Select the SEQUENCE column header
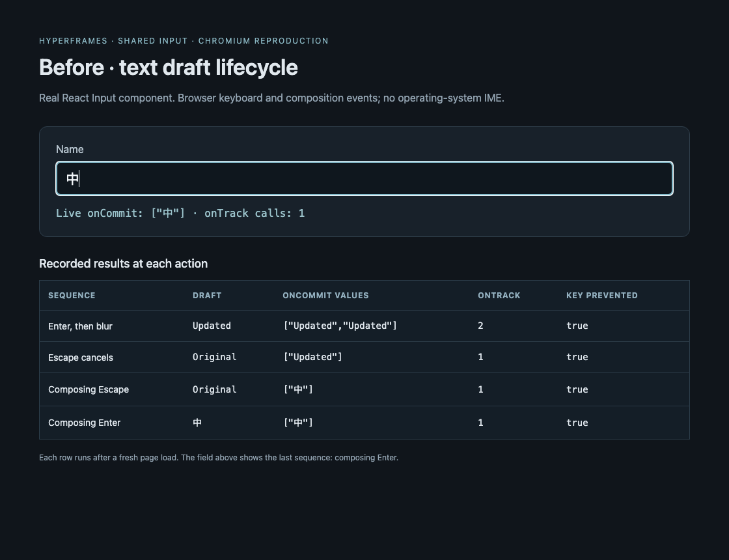This screenshot has width=729, height=560. click(x=72, y=296)
